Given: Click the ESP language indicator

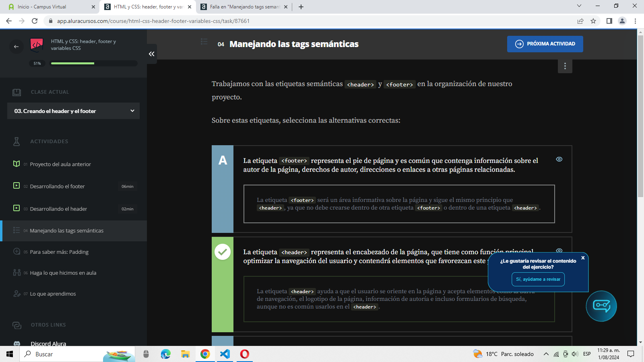Looking at the screenshot, I should coord(587,354).
